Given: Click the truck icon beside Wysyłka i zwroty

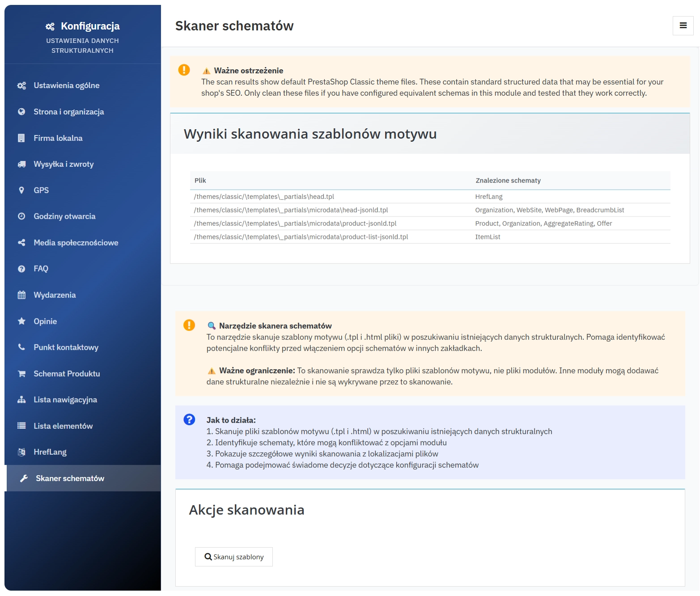Looking at the screenshot, I should (21, 164).
